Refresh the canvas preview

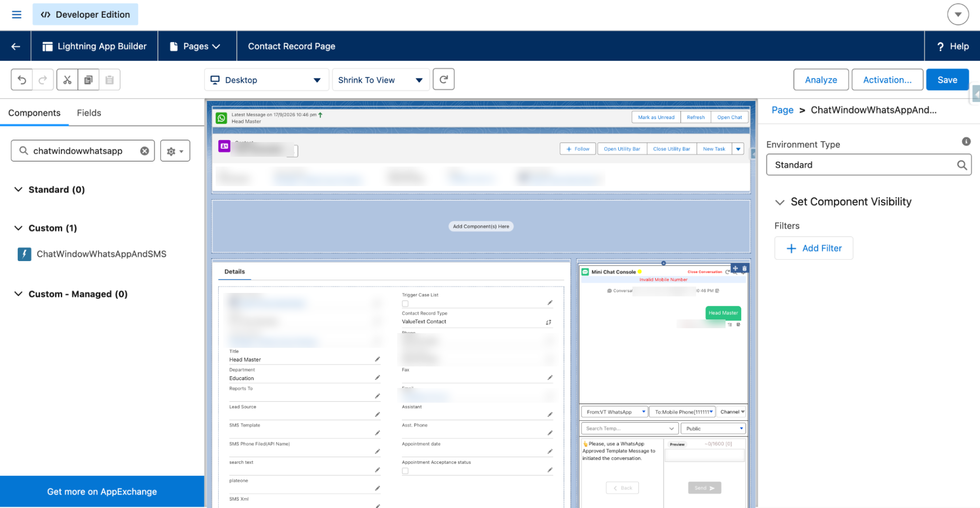[444, 79]
